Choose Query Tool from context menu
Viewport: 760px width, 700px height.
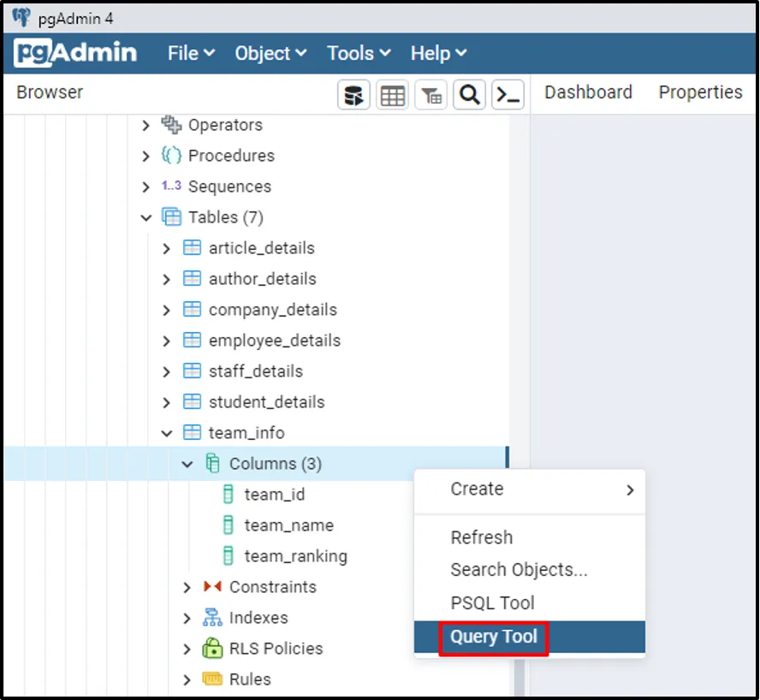pyautogui.click(x=494, y=637)
